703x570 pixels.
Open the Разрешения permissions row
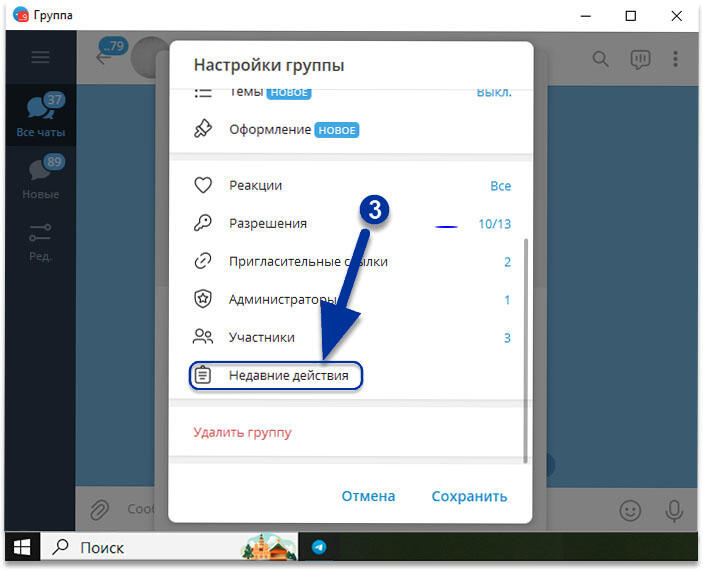pyautogui.click(x=350, y=223)
